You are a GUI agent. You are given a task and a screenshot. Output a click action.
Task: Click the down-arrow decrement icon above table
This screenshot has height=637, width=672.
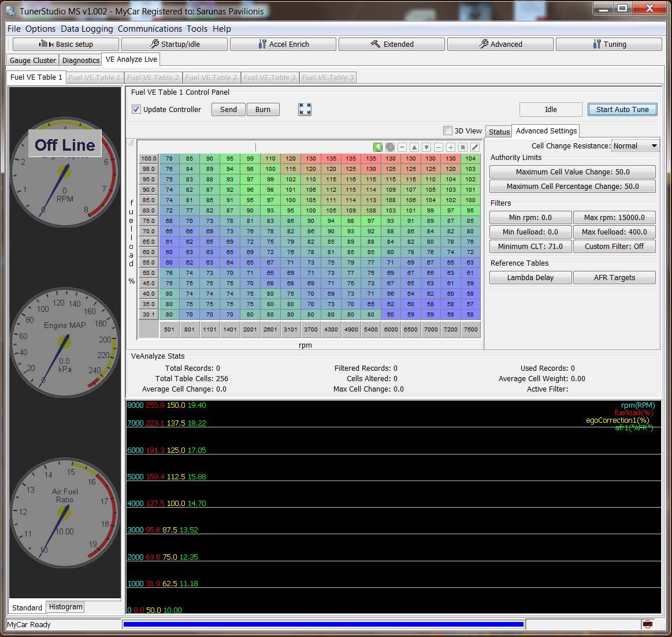(426, 147)
